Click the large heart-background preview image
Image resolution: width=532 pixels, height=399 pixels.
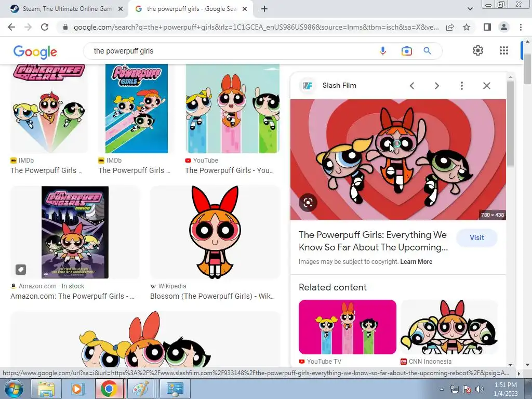coord(398,159)
